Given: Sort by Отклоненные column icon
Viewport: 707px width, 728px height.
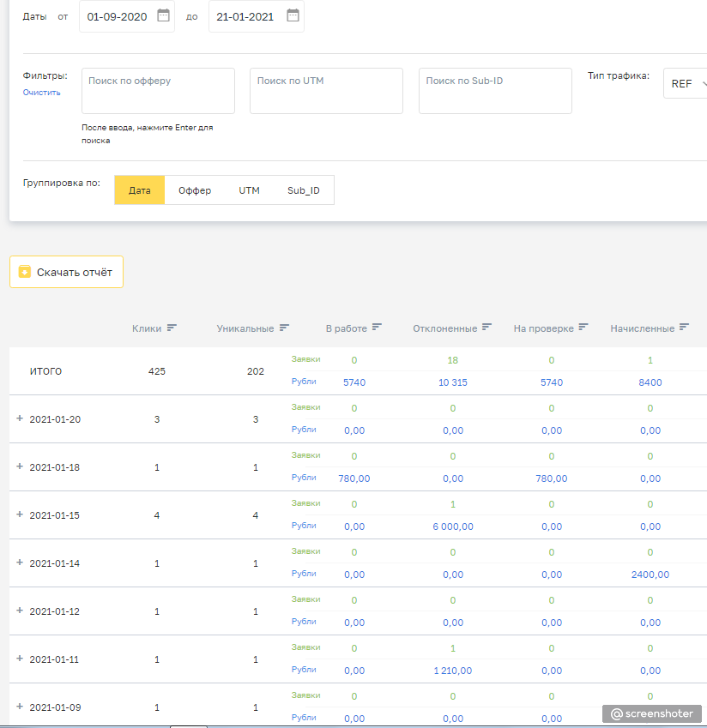Looking at the screenshot, I should click(x=486, y=328).
